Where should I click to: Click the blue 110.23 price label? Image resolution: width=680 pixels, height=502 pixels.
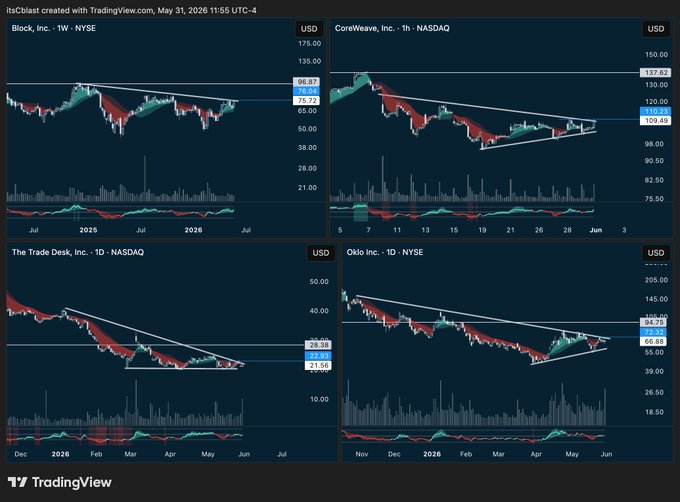click(x=656, y=111)
